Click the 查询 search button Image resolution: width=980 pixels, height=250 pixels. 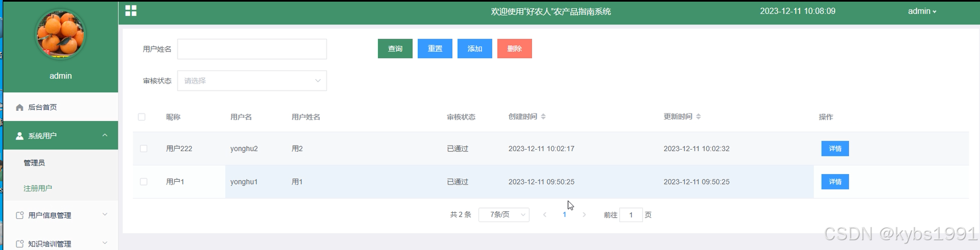395,49
